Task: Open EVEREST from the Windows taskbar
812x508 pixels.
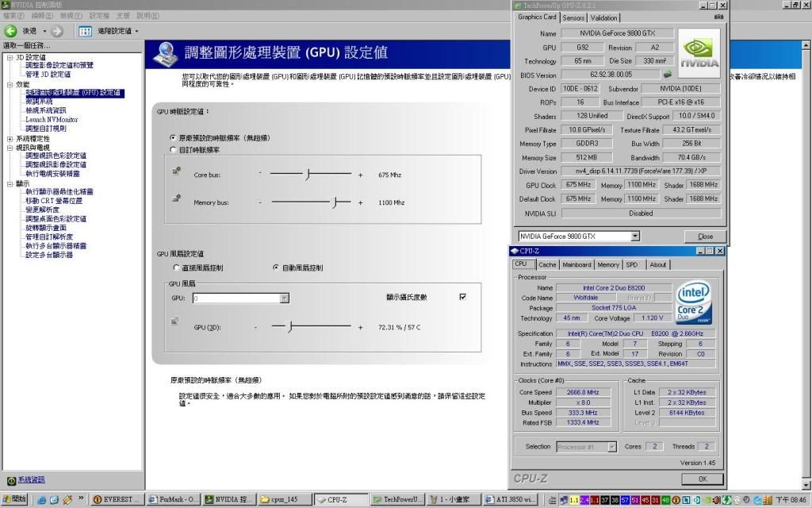Action: coord(117,500)
